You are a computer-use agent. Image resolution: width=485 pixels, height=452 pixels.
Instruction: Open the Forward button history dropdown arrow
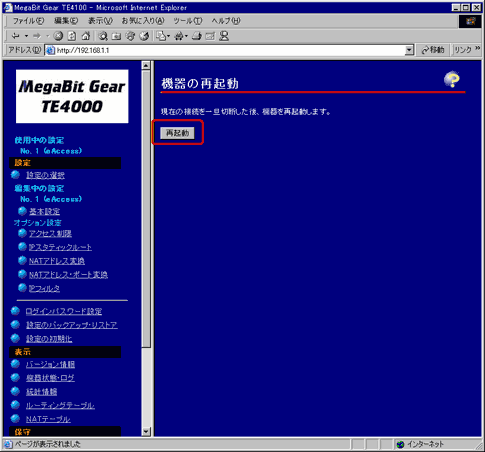click(48, 36)
